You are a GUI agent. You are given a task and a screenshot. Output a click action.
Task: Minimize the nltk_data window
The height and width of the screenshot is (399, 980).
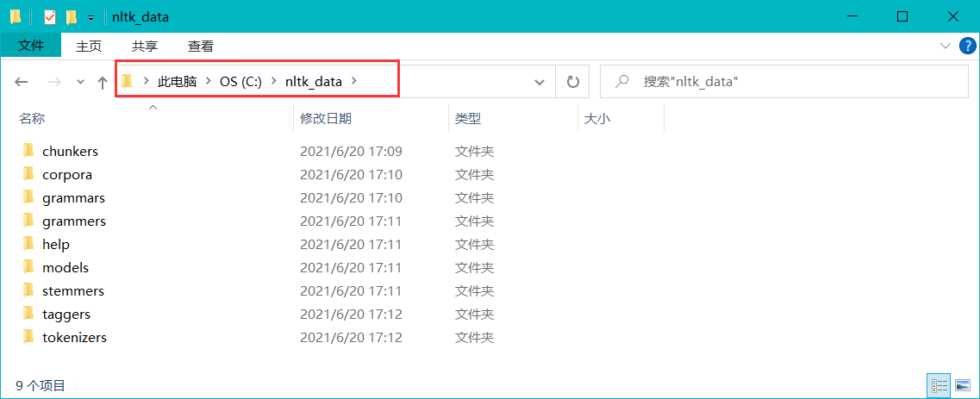coord(852,17)
